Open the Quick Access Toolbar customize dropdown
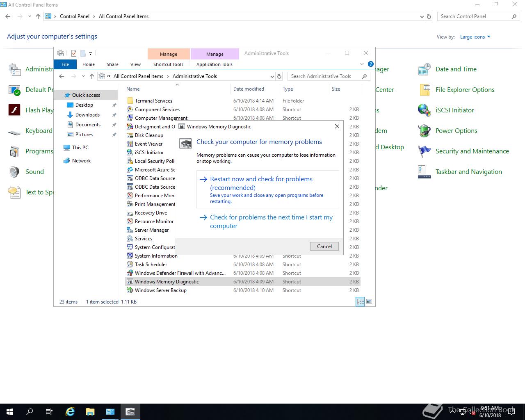This screenshot has width=525, height=420. 90,53
